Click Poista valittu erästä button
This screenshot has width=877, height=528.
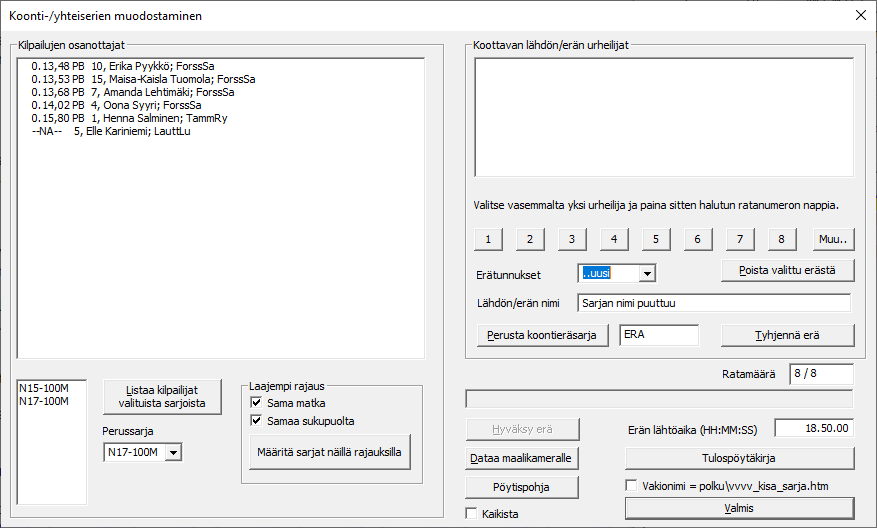[x=789, y=270]
